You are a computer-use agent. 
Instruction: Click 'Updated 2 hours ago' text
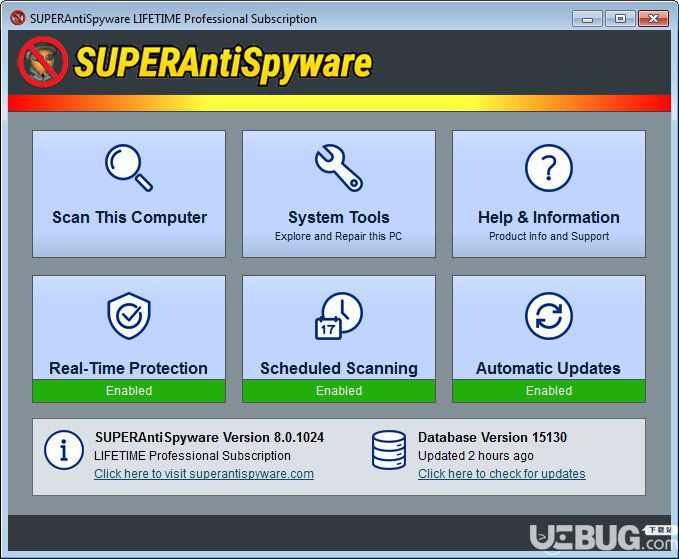coord(475,456)
